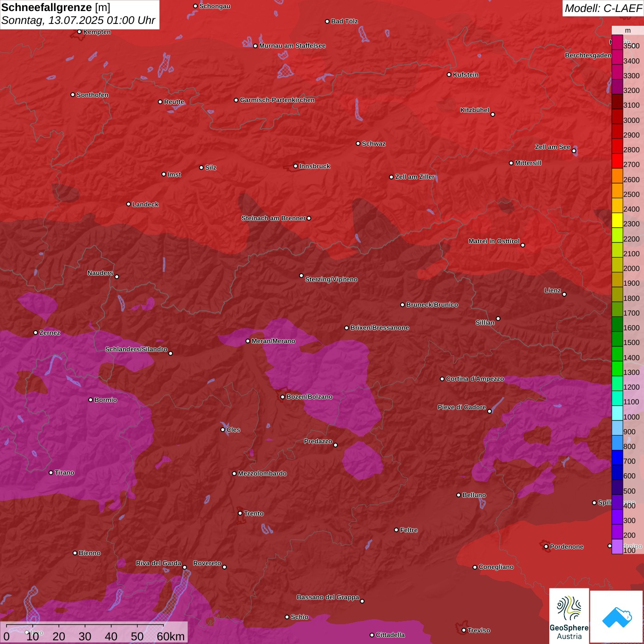Click the 'Mittersill' label
This screenshot has width=644, height=644.
pos(528,163)
